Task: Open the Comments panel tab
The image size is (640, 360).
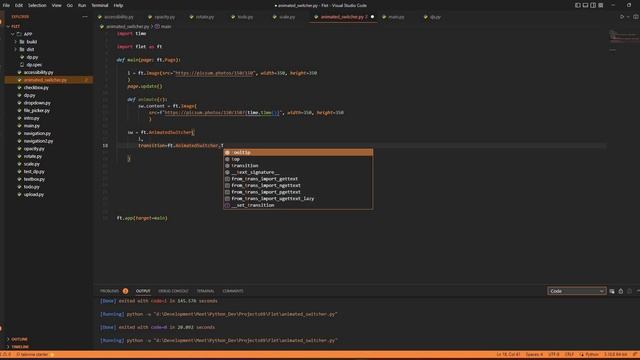Action: point(233,291)
